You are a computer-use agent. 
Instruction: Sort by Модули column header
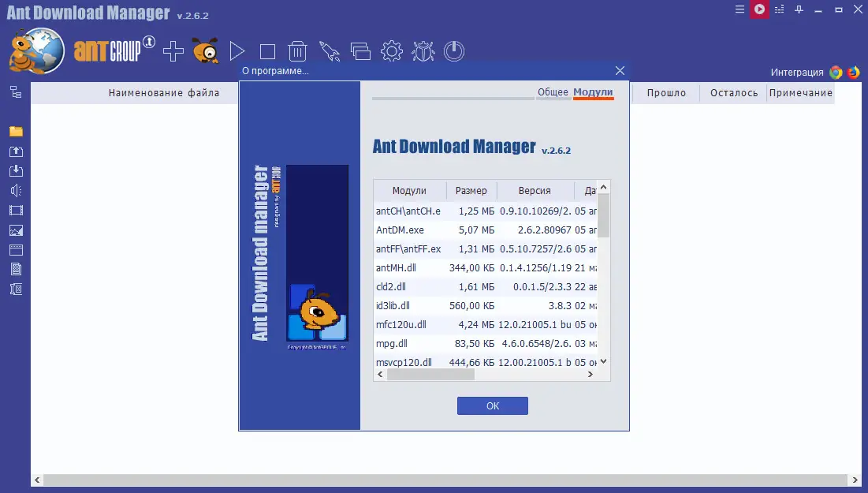pos(410,191)
